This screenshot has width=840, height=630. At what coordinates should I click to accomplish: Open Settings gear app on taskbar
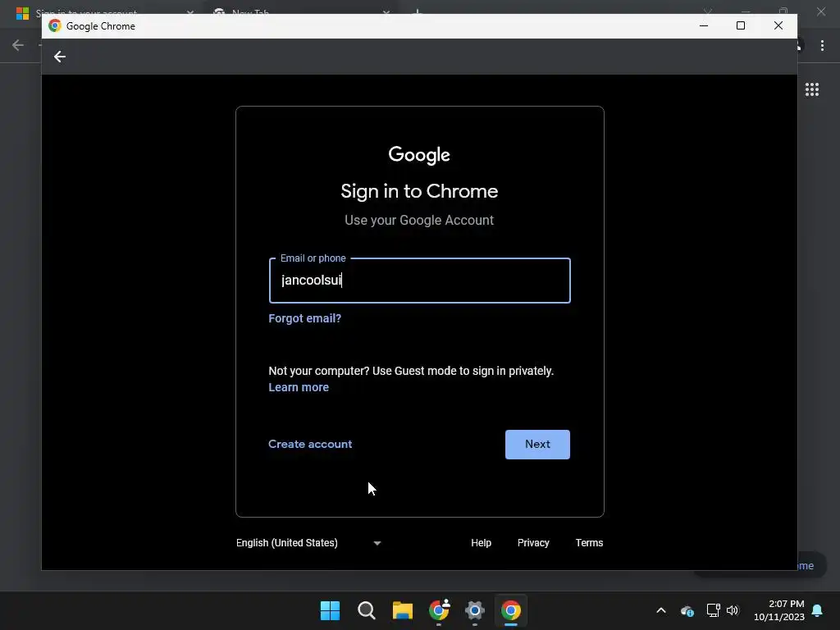pos(475,610)
